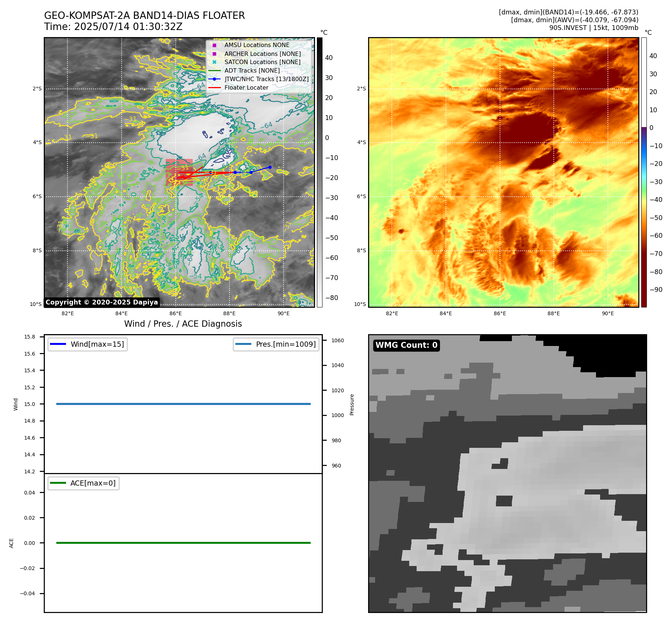Click the 'Copyright © 2020-2025 Dapiya' label
This screenshot has width=672, height=626.
102,302
